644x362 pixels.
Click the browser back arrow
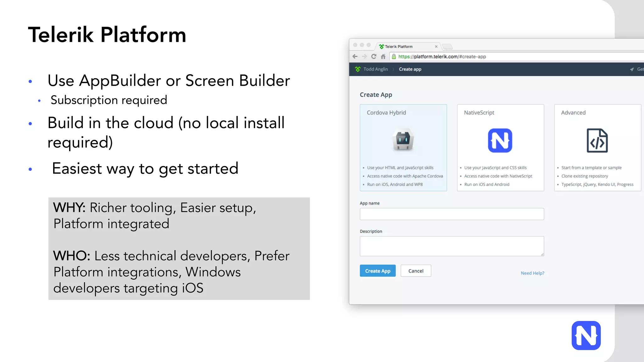(x=355, y=57)
